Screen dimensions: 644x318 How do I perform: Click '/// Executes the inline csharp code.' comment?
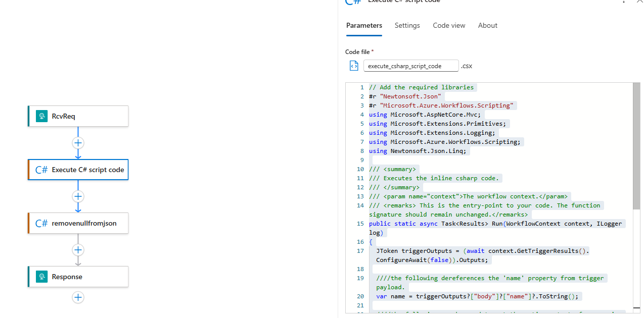(434, 178)
